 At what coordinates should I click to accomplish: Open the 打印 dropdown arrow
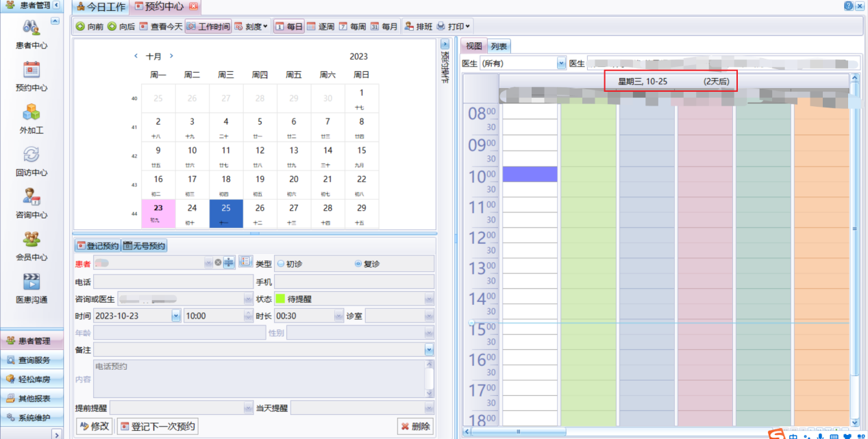468,27
